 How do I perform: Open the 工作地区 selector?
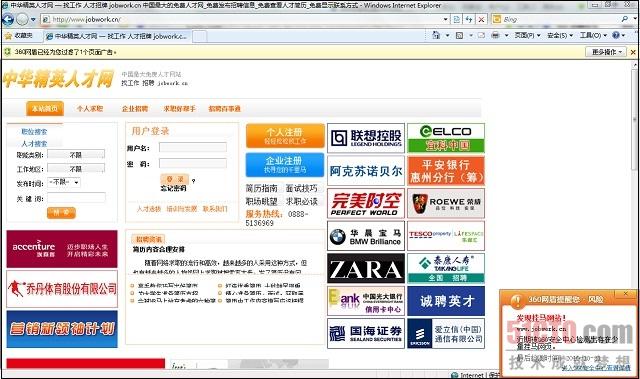(76, 168)
